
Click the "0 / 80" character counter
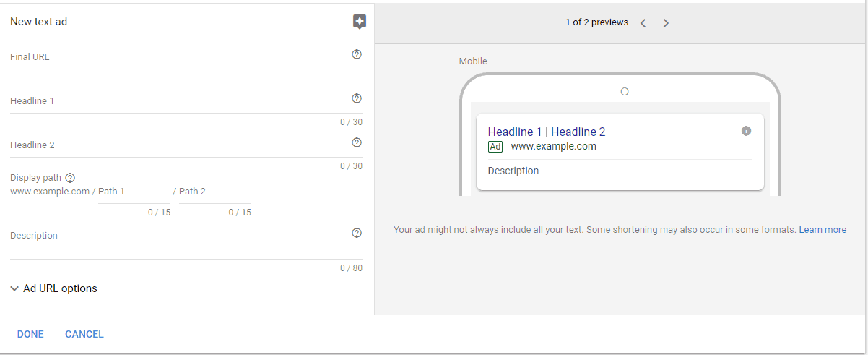(352, 268)
